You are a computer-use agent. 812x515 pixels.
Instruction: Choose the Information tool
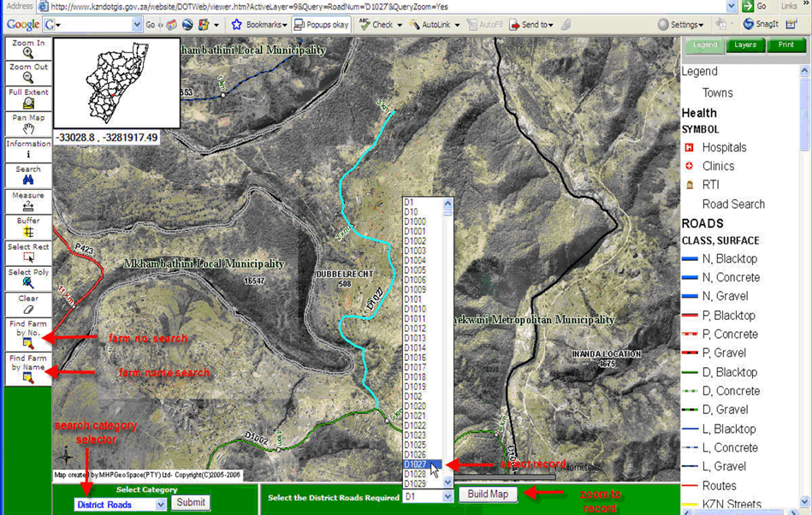[x=28, y=149]
